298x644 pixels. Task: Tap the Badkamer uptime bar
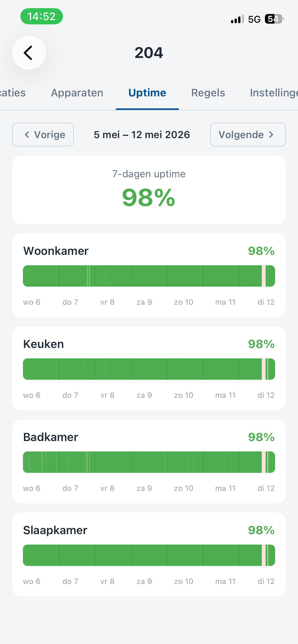(x=149, y=462)
